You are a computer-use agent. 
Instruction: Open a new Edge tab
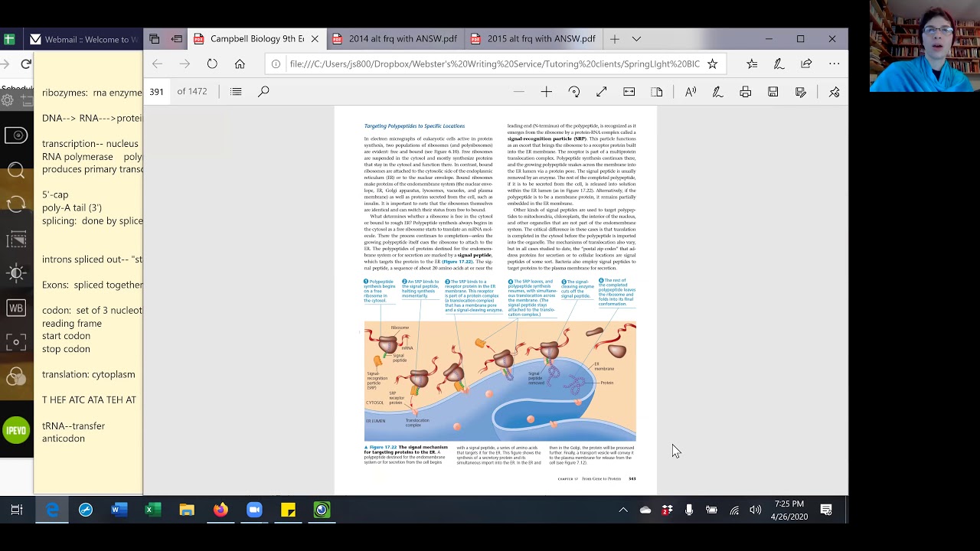(x=614, y=39)
